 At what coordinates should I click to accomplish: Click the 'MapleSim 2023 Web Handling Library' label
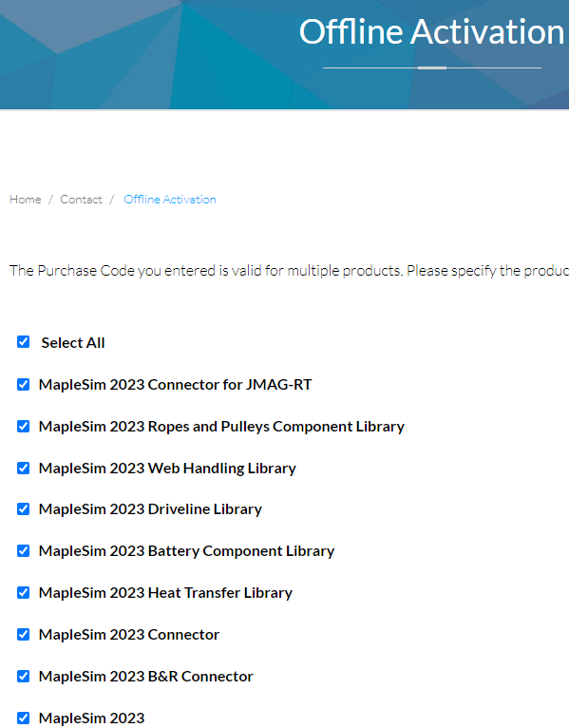(x=167, y=468)
